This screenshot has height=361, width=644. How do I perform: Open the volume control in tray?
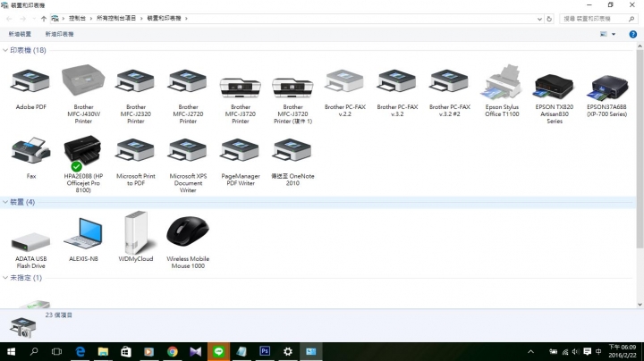[x=576, y=351]
